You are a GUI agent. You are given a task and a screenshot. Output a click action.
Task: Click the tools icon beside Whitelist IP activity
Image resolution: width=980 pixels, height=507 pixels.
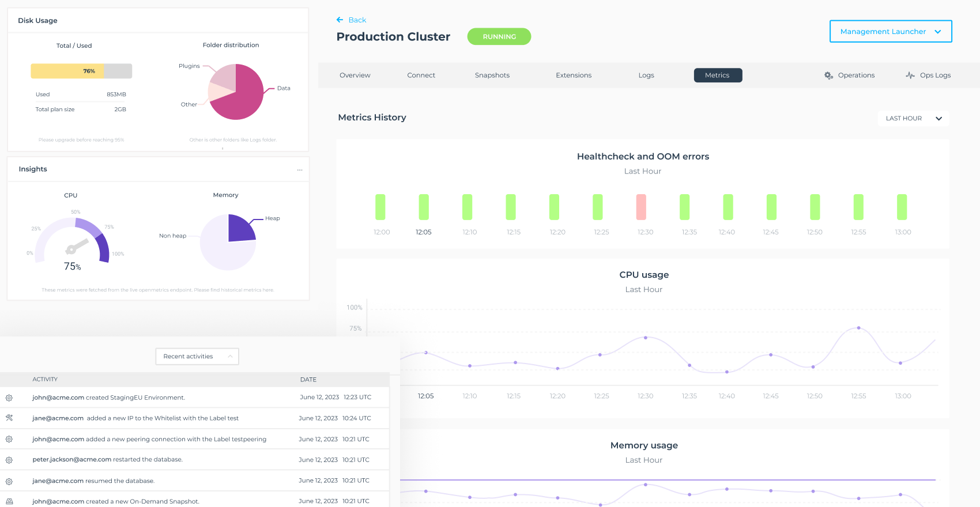tap(9, 418)
